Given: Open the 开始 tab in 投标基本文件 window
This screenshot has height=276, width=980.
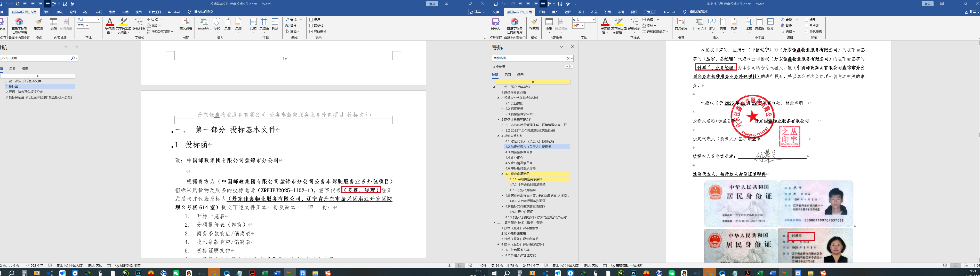Looking at the screenshot, I should click(x=46, y=12).
